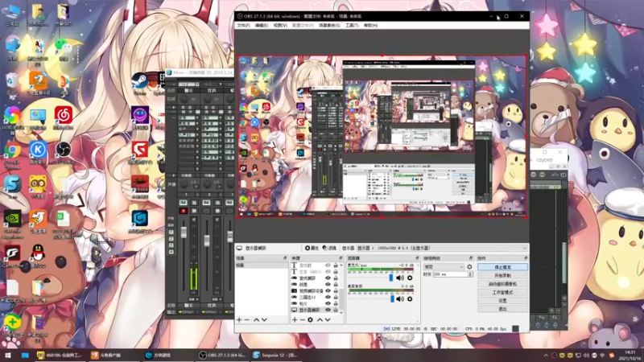Image resolution: width=644 pixels, height=362 pixels.
Task: Click the 属性 properties button above docks
Action: 312,249
